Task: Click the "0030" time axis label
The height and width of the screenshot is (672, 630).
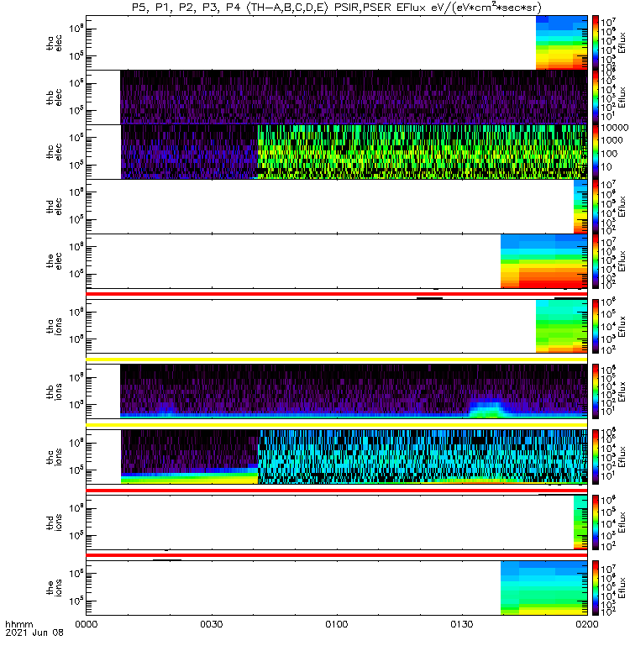Action: 212,624
